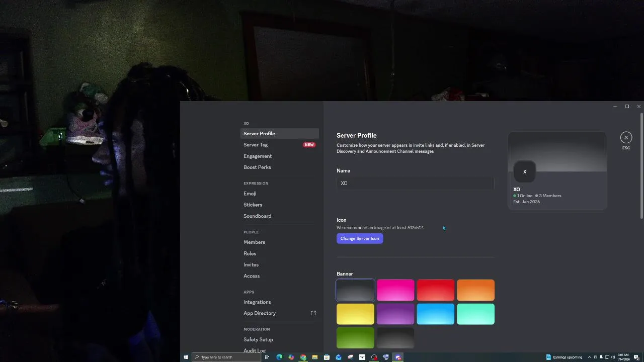
Task: Select the mint green banner color
Action: tap(476, 314)
